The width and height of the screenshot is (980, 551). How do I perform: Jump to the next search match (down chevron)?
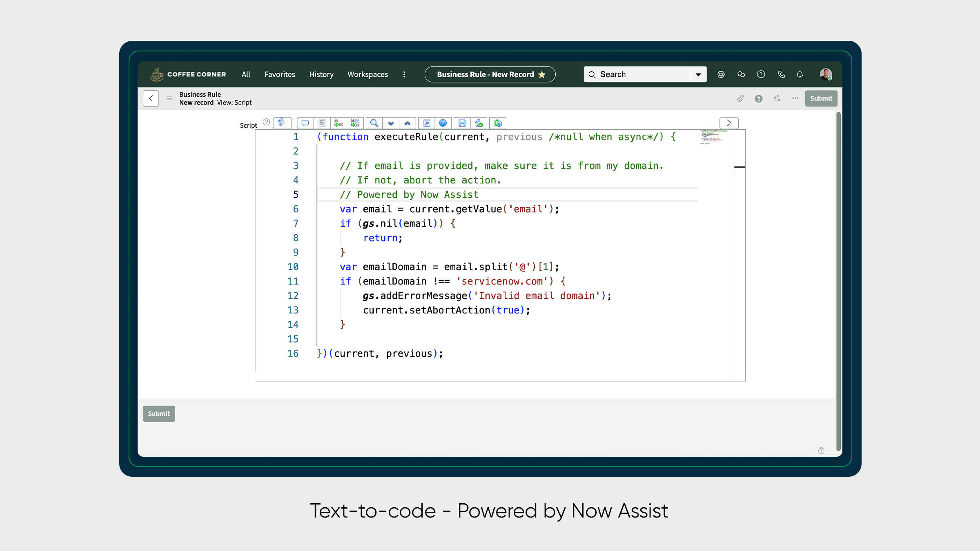(391, 123)
